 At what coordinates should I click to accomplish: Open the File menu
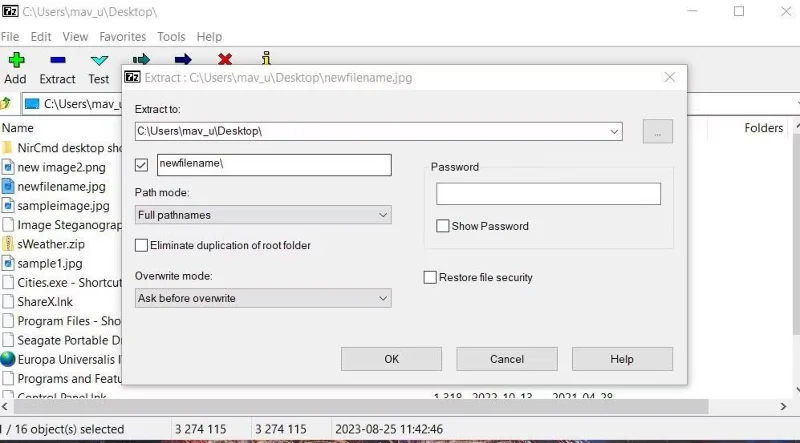click(x=10, y=37)
